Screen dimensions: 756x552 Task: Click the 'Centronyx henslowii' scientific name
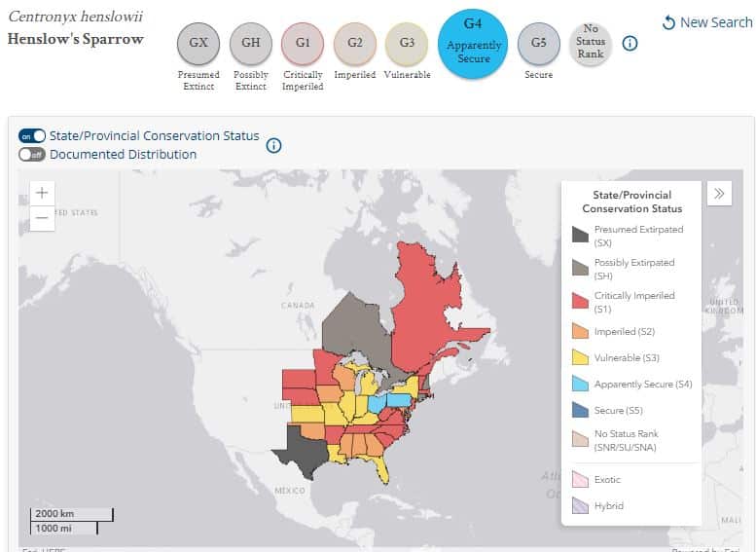click(76, 17)
